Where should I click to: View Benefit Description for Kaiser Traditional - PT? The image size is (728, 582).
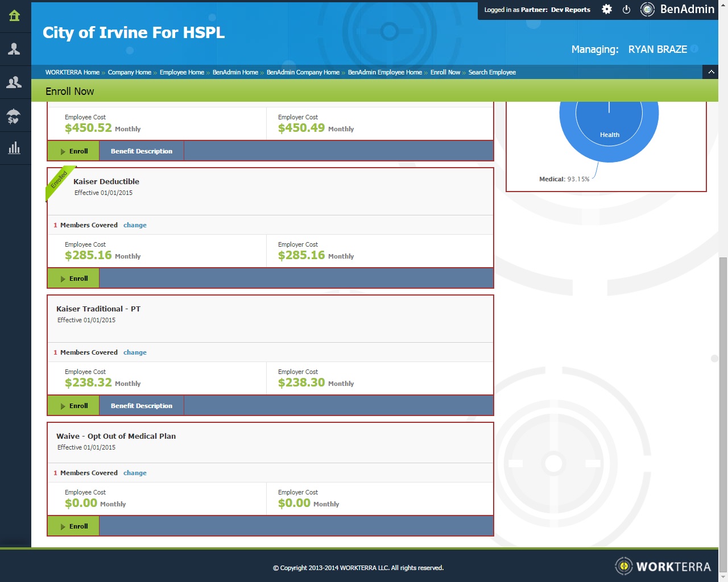pos(141,406)
